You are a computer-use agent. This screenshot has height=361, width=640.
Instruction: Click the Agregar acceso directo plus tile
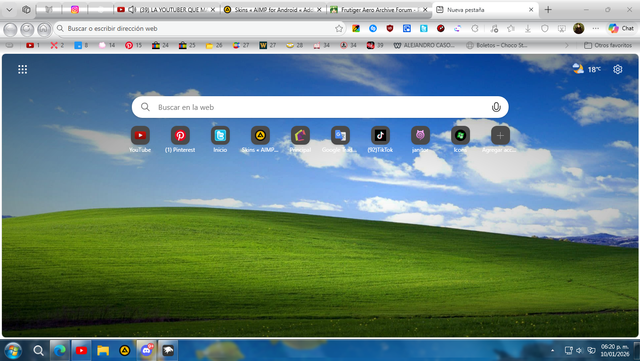point(500,136)
